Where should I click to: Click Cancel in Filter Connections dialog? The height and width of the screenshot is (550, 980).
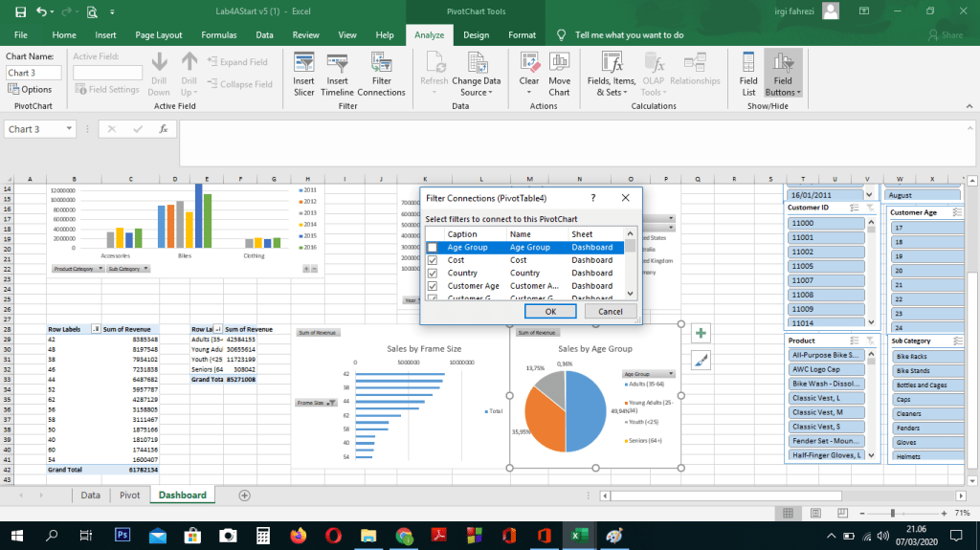tap(610, 312)
